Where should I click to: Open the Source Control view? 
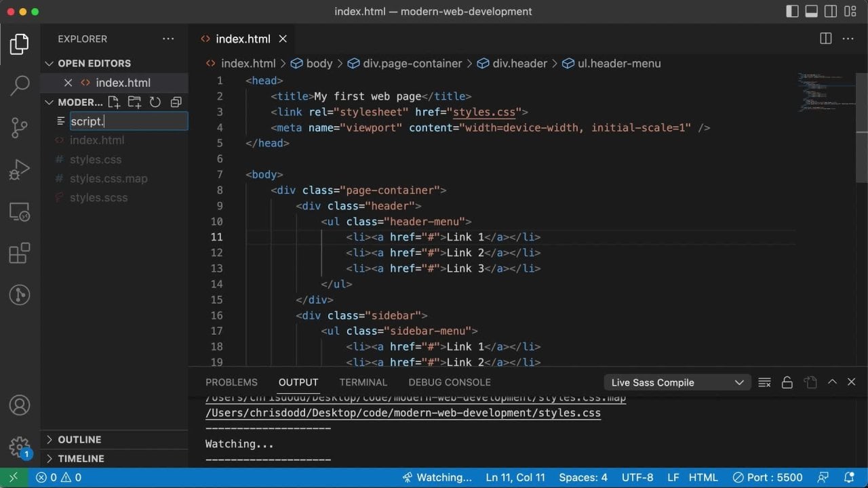(20, 127)
